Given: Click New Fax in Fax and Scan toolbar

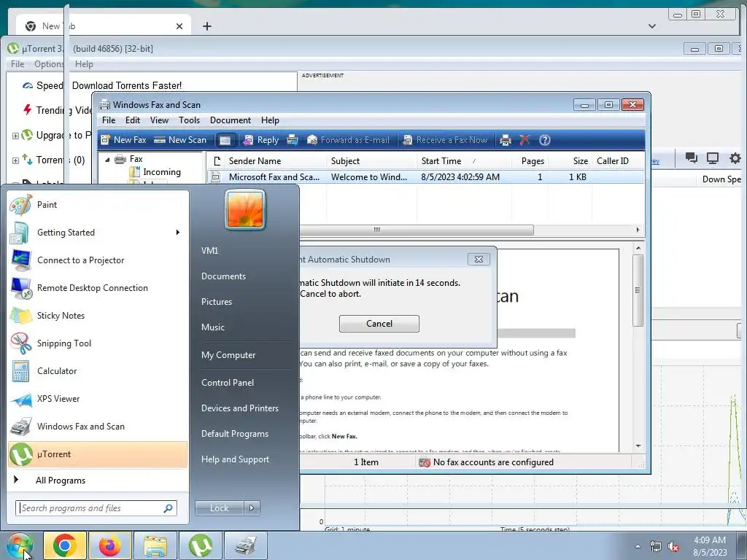Looking at the screenshot, I should (123, 140).
